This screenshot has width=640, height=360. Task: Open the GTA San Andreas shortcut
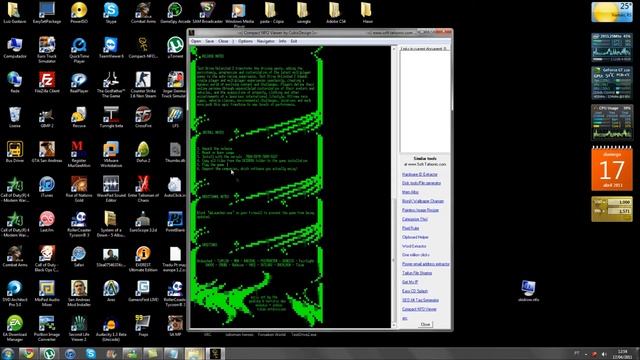pos(47,152)
